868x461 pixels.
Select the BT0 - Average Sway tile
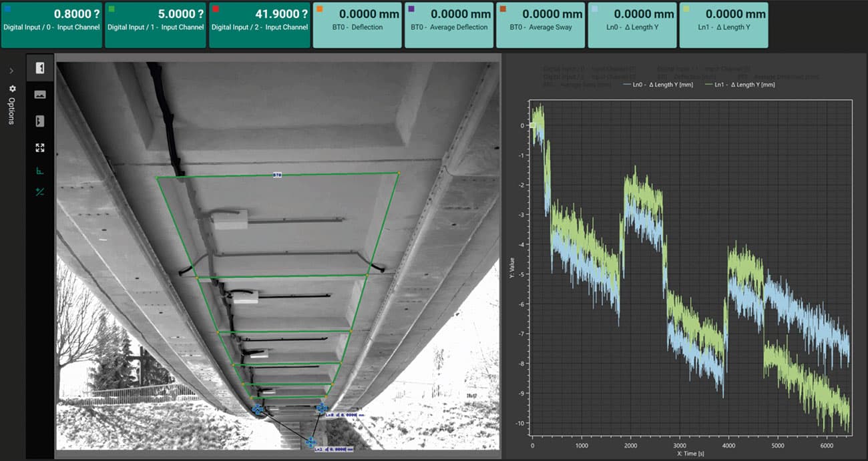coord(540,25)
